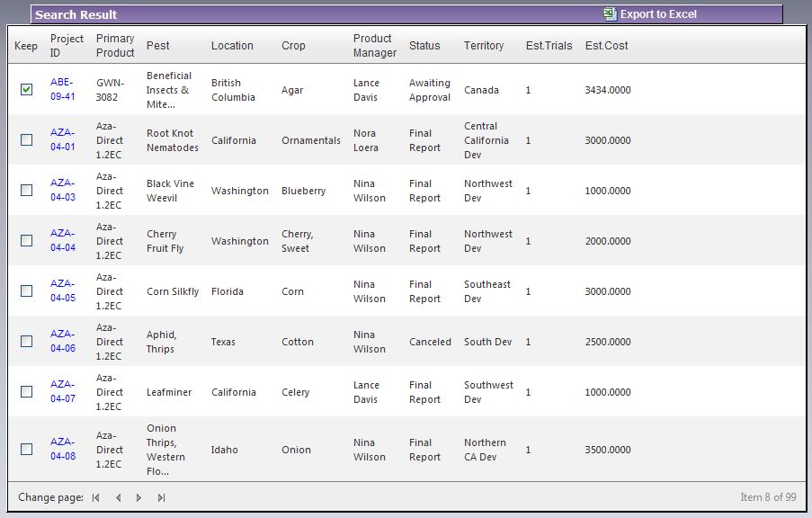This screenshot has width=812, height=518.
Task: Enable Keep for project AZA-04-07
Action: (26, 391)
